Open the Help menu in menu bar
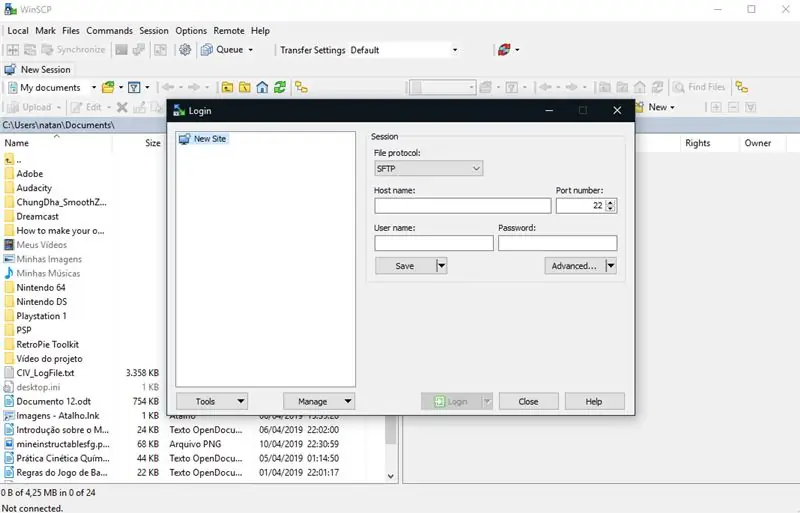The width and height of the screenshot is (800, 513). [x=260, y=31]
